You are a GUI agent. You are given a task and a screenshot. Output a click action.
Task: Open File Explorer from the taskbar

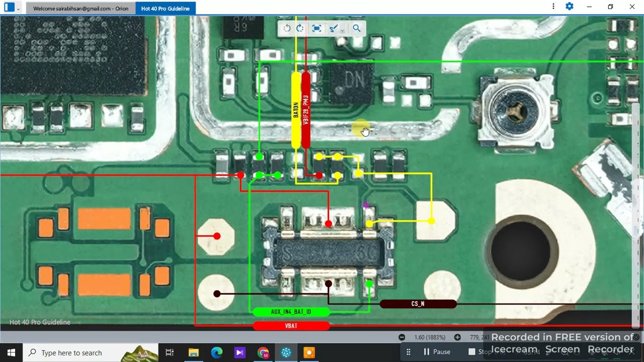[194, 352]
